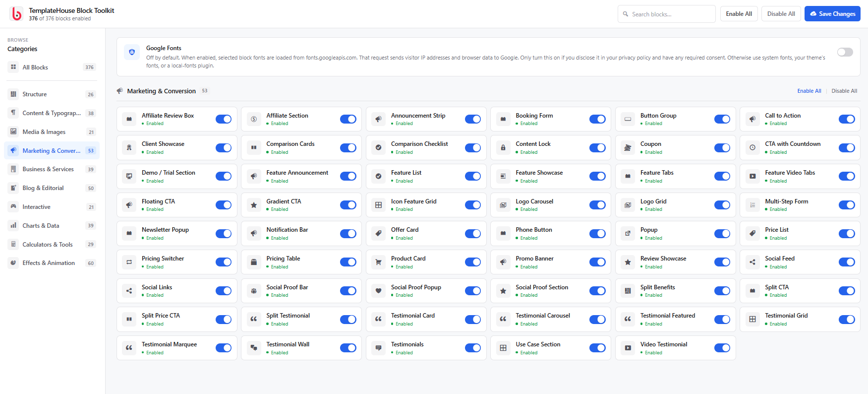Turn off the Coupon block toggle
This screenshot has height=394, width=868.
coord(722,148)
